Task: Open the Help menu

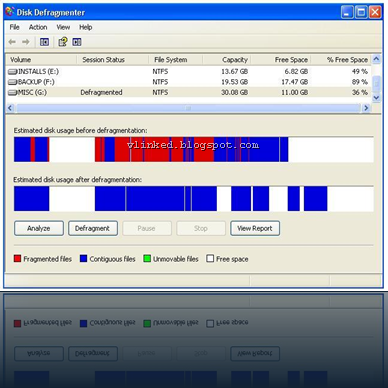Action: [86, 27]
